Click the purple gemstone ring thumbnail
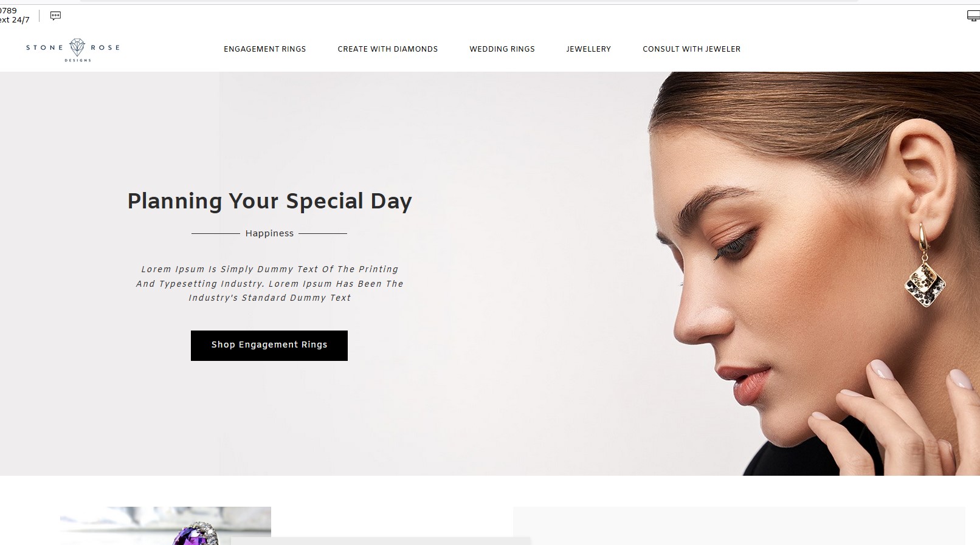This screenshot has height=545, width=980. click(165, 526)
